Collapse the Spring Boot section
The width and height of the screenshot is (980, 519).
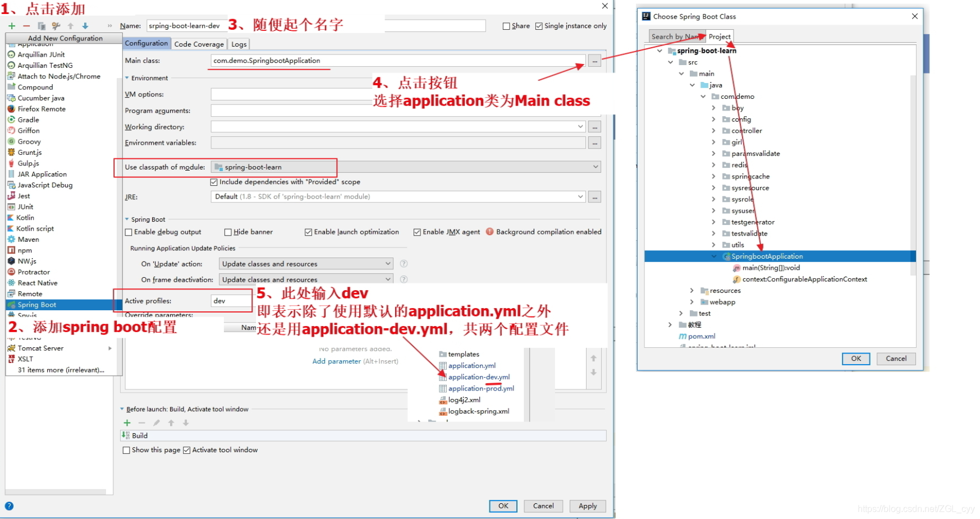tap(127, 219)
